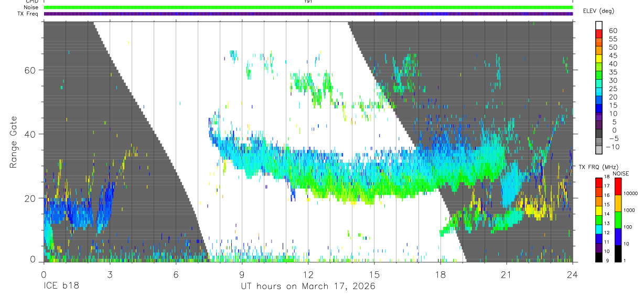Click hour tick label '24' on UT axis

[573, 274]
